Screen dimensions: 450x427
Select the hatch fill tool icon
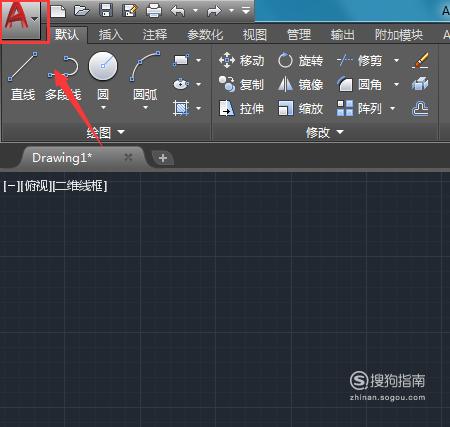(181, 108)
